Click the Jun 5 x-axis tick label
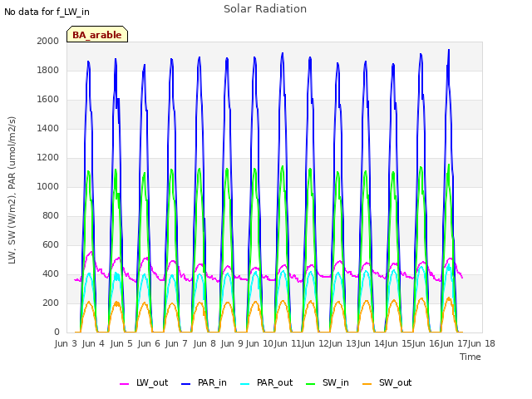 [121, 343]
